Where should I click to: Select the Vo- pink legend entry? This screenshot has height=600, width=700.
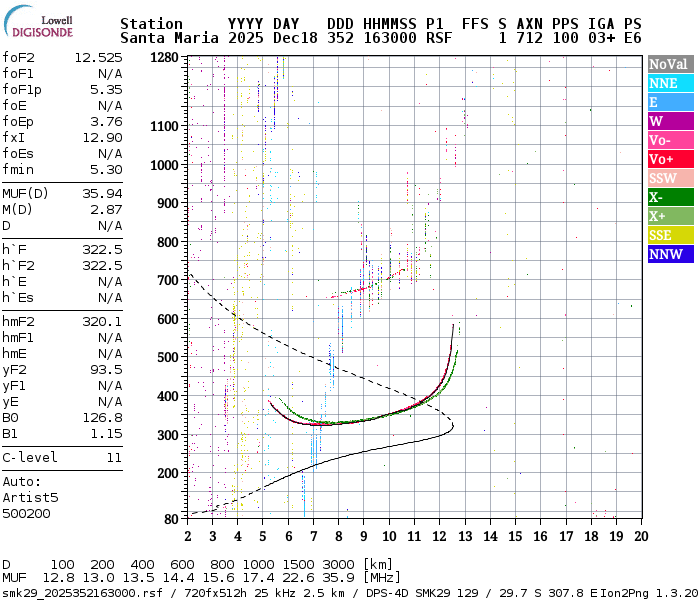coord(667,141)
